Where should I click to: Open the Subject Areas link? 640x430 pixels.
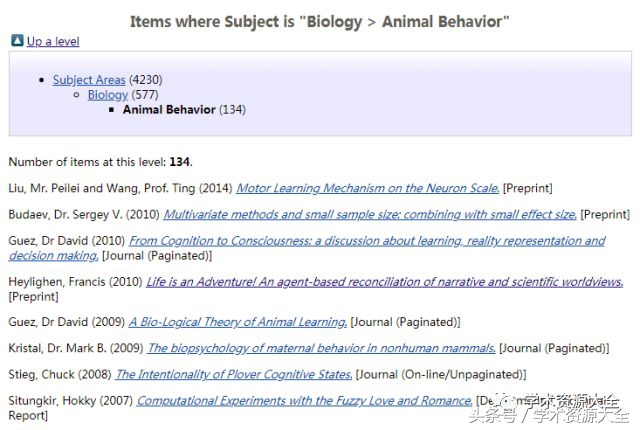[x=89, y=80]
